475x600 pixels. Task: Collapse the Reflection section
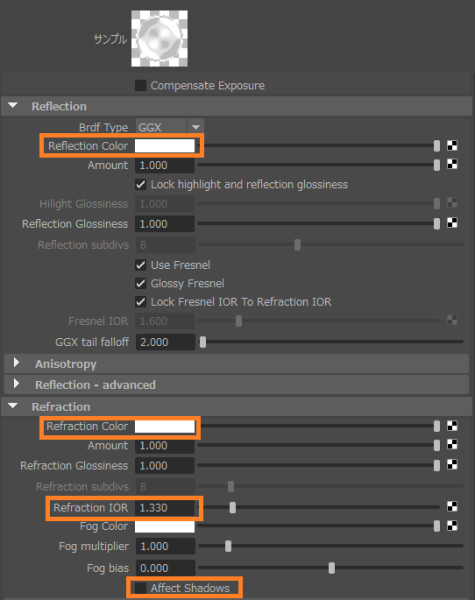(x=13, y=106)
